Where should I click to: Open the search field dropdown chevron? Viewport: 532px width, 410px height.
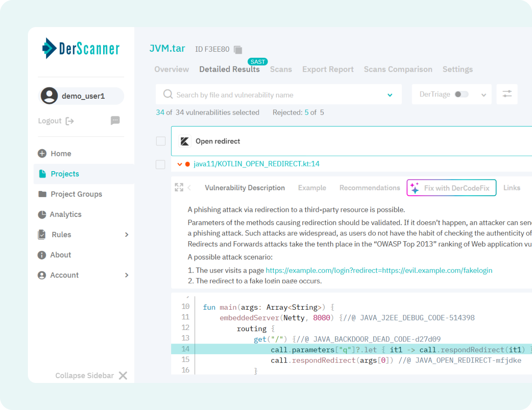click(x=390, y=95)
